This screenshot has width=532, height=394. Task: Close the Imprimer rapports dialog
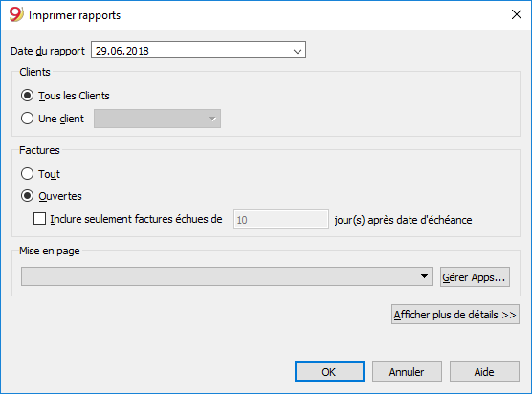[517, 14]
